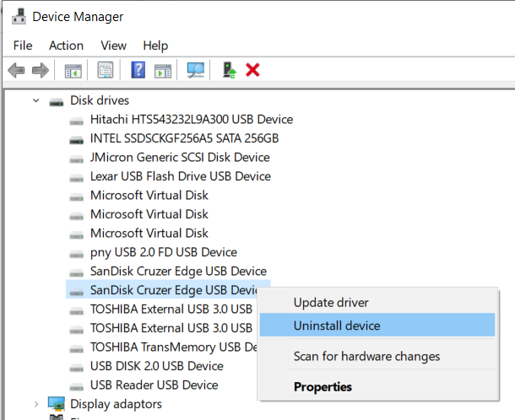The height and width of the screenshot is (420, 515).
Task: Click the Device Manager title bar icon
Action: click(19, 16)
